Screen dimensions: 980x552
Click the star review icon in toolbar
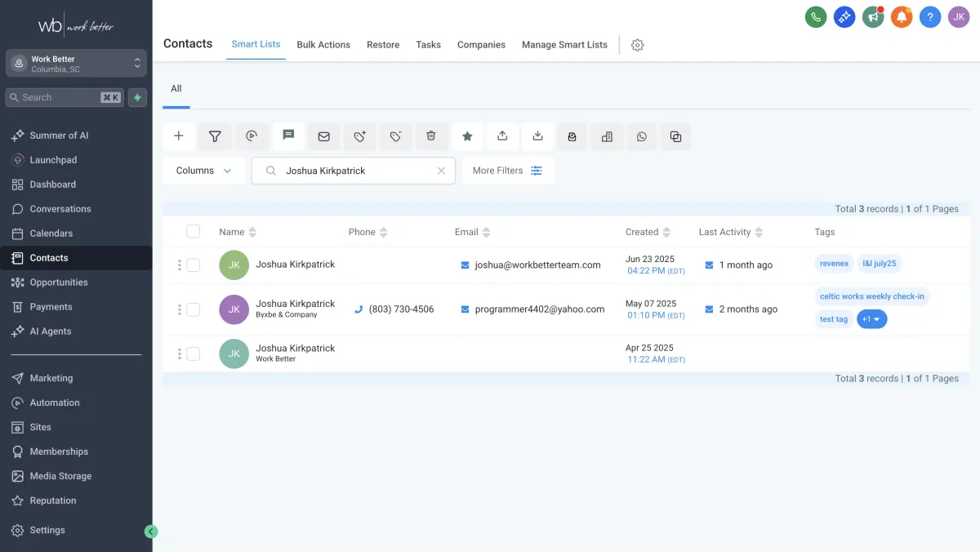467,136
